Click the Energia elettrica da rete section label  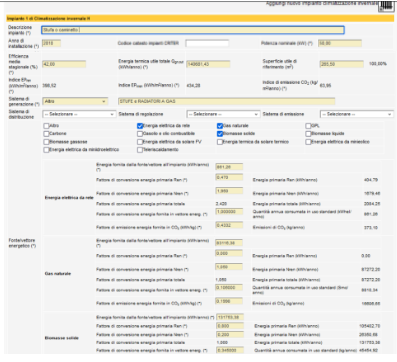click(x=69, y=198)
